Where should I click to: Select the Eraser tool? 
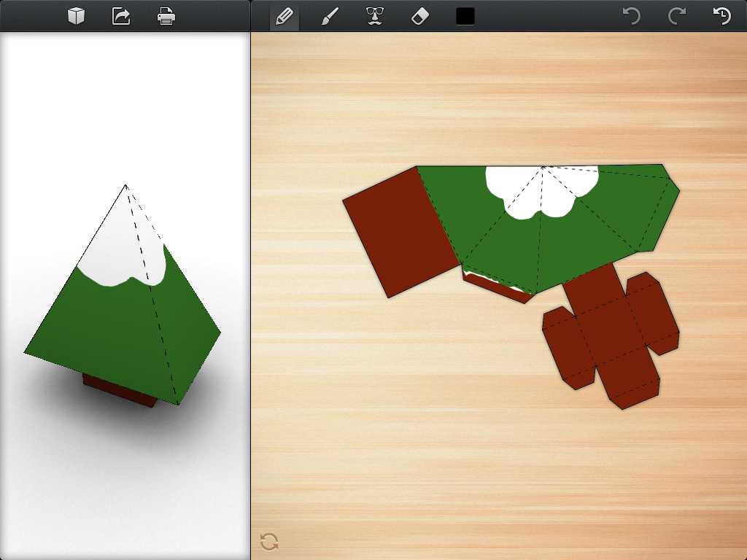[x=421, y=15]
